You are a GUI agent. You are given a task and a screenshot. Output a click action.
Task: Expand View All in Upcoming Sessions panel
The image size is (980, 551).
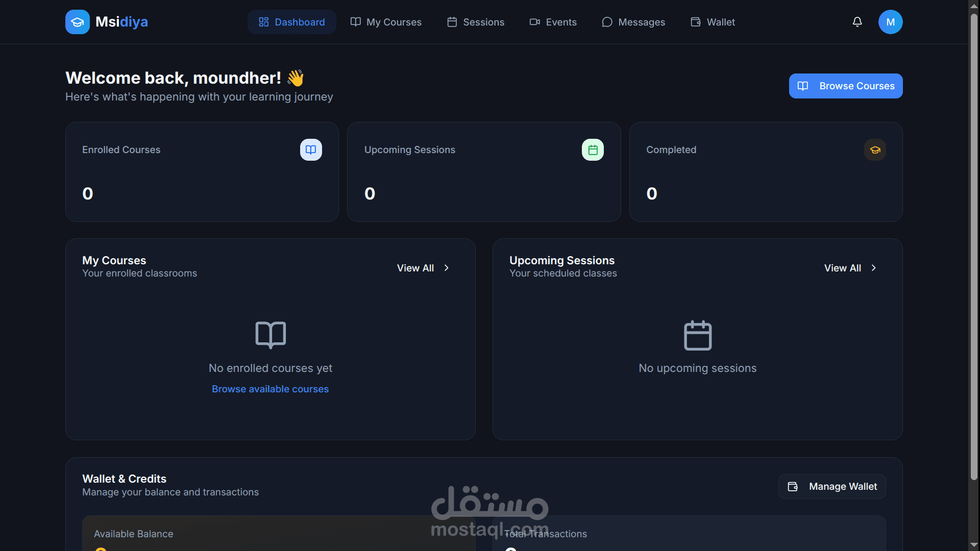click(850, 268)
